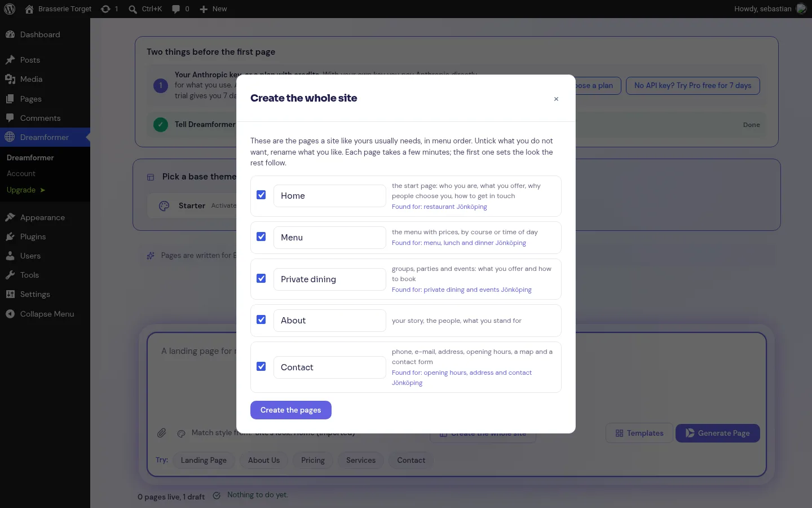Click the Users icon in sidebar
Screen dimensions: 812x508
10,256
